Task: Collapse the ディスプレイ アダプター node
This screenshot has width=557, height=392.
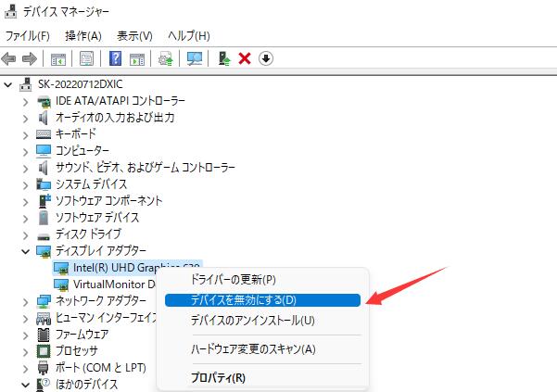Action: [25, 252]
